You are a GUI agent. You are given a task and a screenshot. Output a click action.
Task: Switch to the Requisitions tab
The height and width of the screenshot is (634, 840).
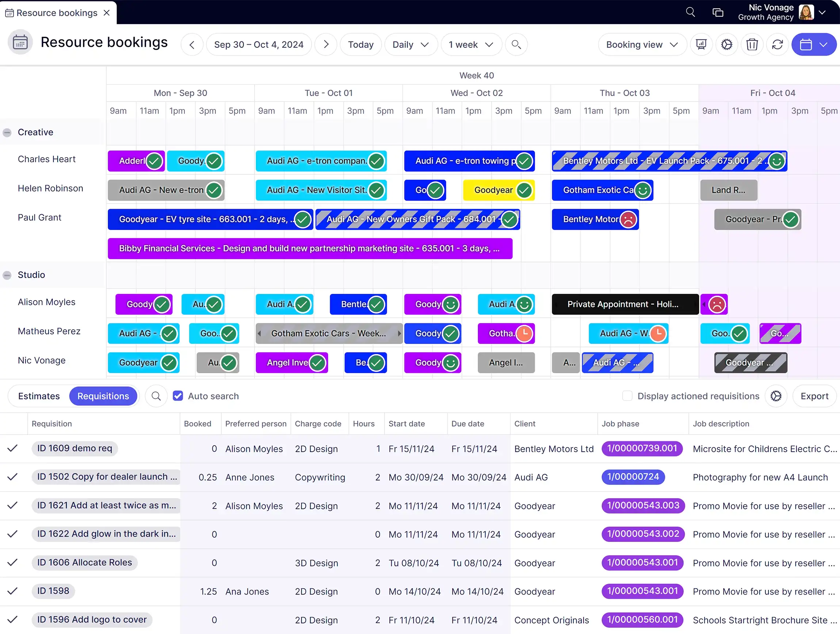pos(103,396)
